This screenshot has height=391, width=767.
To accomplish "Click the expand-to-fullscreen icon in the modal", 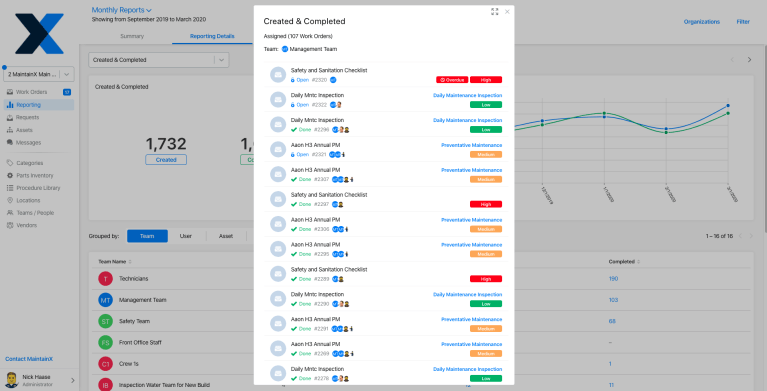I will coord(495,12).
